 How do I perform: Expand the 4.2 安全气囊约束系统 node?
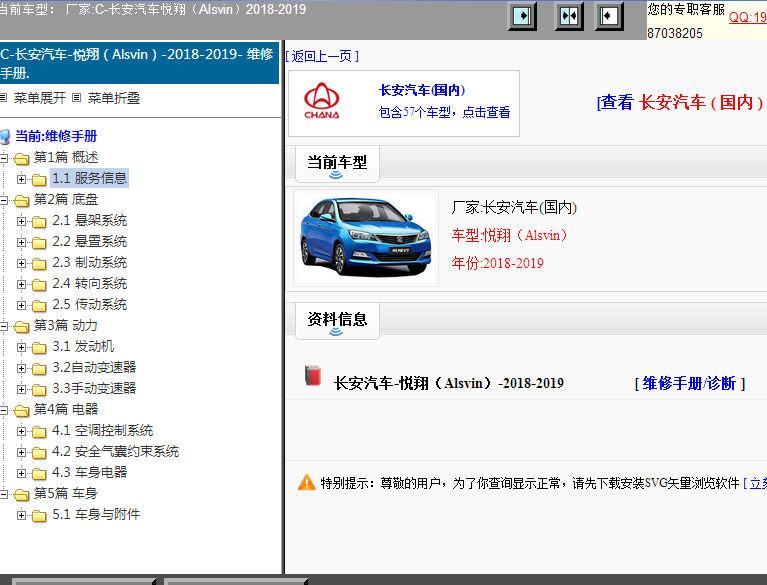(21, 452)
